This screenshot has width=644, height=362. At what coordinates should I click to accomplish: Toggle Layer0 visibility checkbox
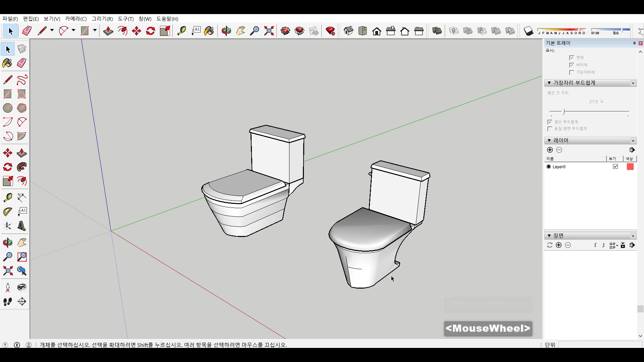[x=615, y=167]
